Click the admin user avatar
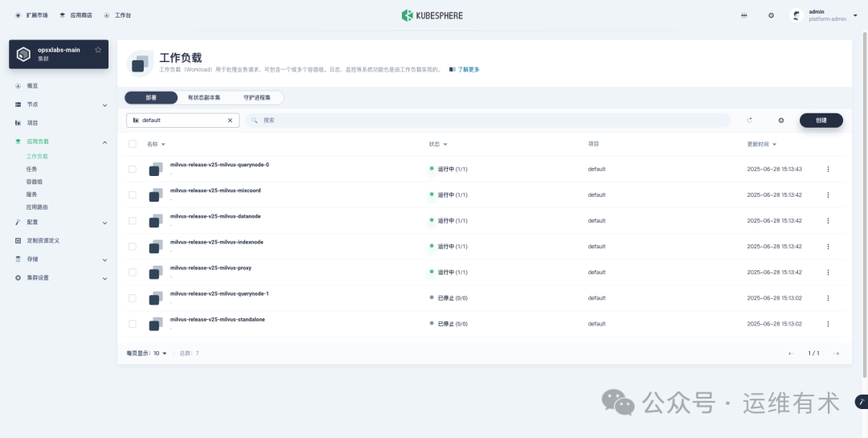The width and height of the screenshot is (868, 438). tap(796, 15)
